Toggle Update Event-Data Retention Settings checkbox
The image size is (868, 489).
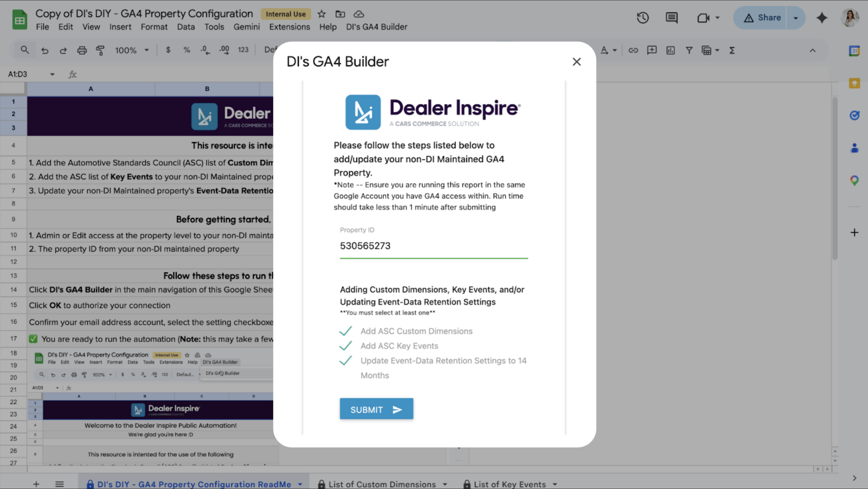click(346, 361)
